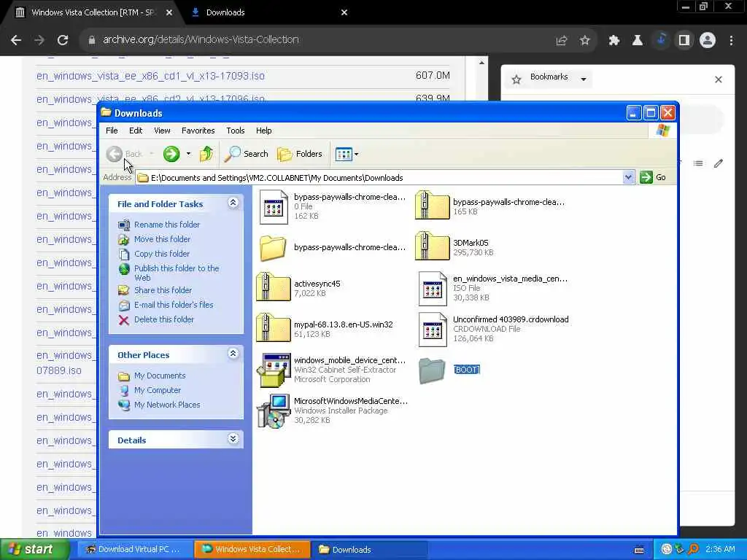
Task: Open the Tools menu
Action: coord(236,131)
